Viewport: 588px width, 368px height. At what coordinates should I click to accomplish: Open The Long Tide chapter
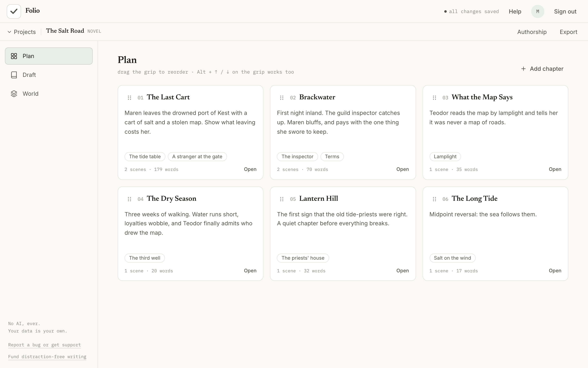[555, 271]
